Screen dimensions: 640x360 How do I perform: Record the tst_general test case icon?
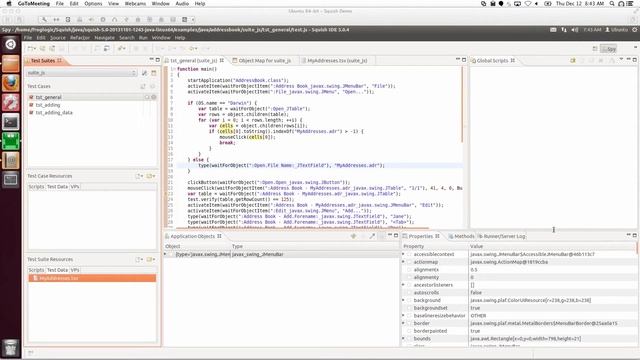coord(154,97)
